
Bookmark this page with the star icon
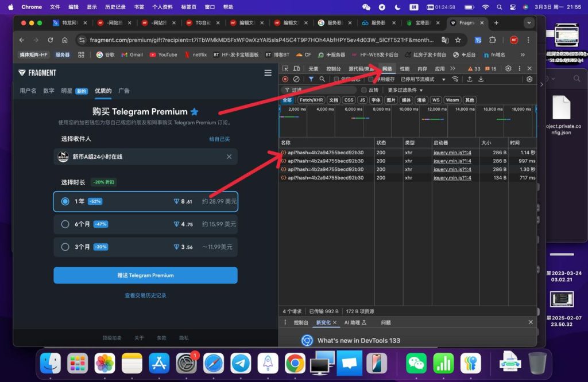click(458, 40)
